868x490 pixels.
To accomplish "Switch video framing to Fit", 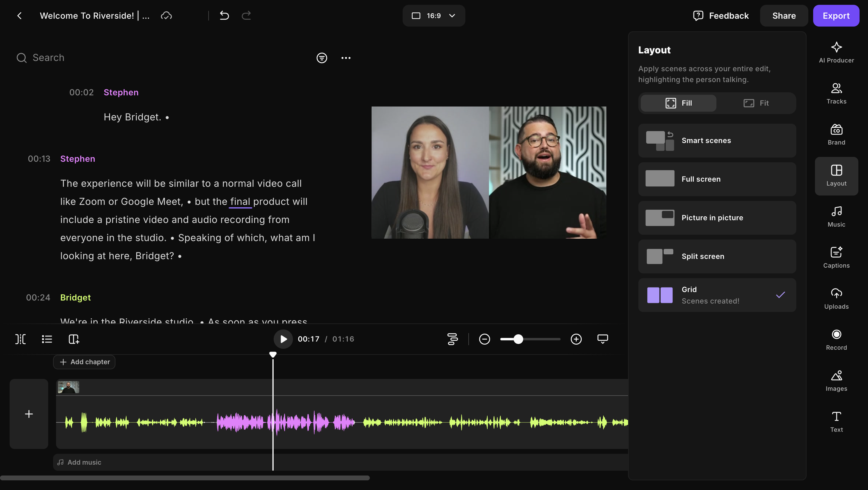I will (x=756, y=103).
